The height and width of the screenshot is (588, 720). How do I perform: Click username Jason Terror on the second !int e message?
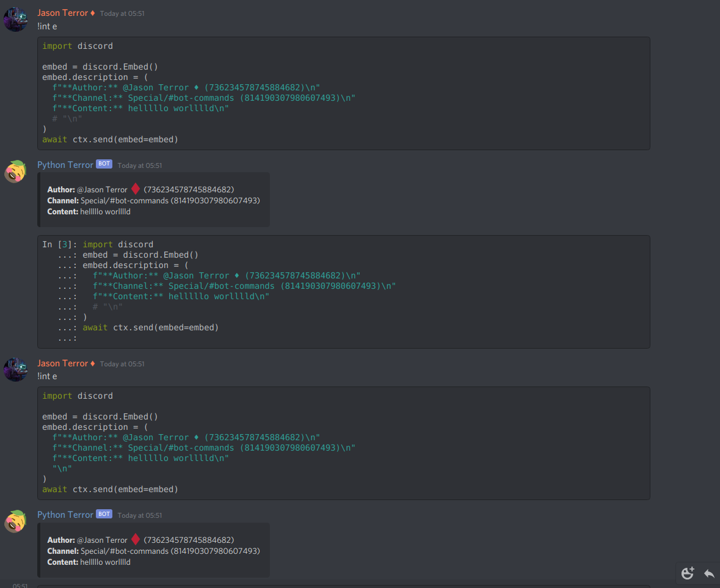[x=62, y=363]
